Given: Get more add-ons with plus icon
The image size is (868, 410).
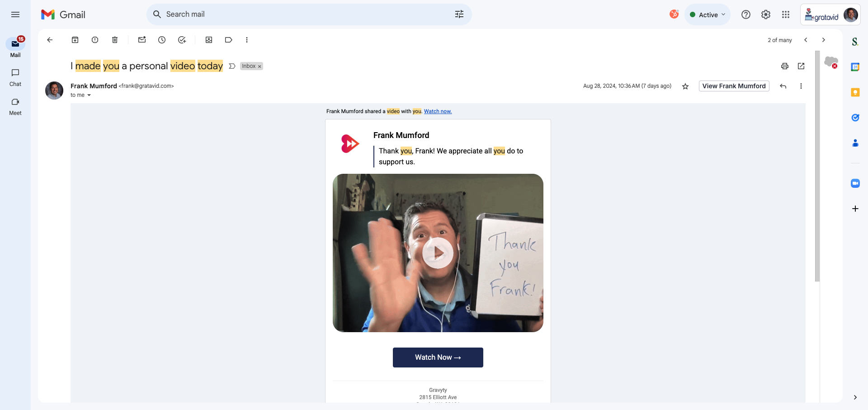Looking at the screenshot, I should point(855,209).
